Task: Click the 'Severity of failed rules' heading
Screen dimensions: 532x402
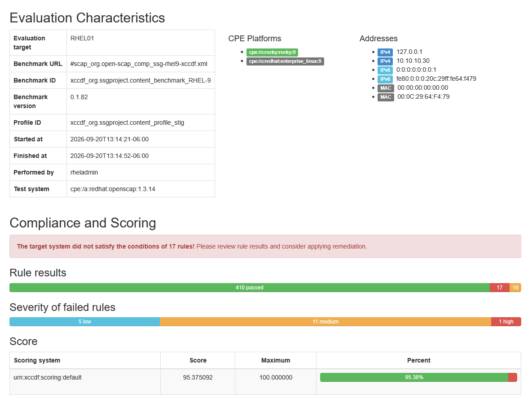Action: tap(62, 307)
